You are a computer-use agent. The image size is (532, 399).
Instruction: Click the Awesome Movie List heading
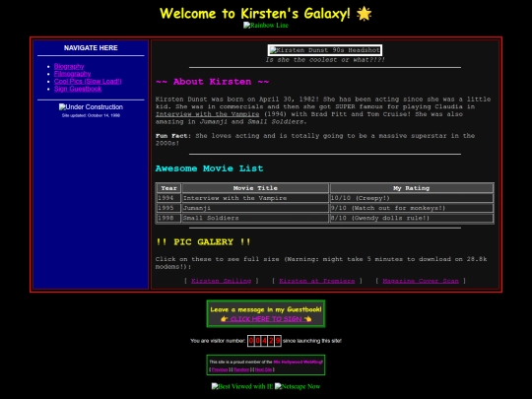pyautogui.click(x=209, y=168)
